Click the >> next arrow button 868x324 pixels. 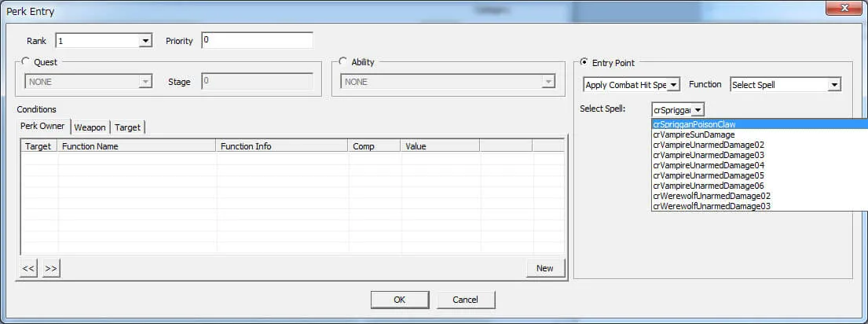click(x=51, y=268)
